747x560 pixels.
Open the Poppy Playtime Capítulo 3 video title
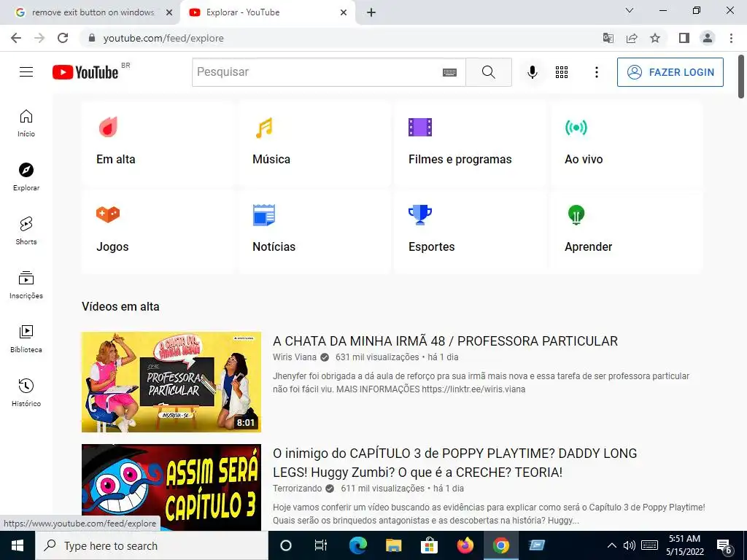tap(454, 462)
